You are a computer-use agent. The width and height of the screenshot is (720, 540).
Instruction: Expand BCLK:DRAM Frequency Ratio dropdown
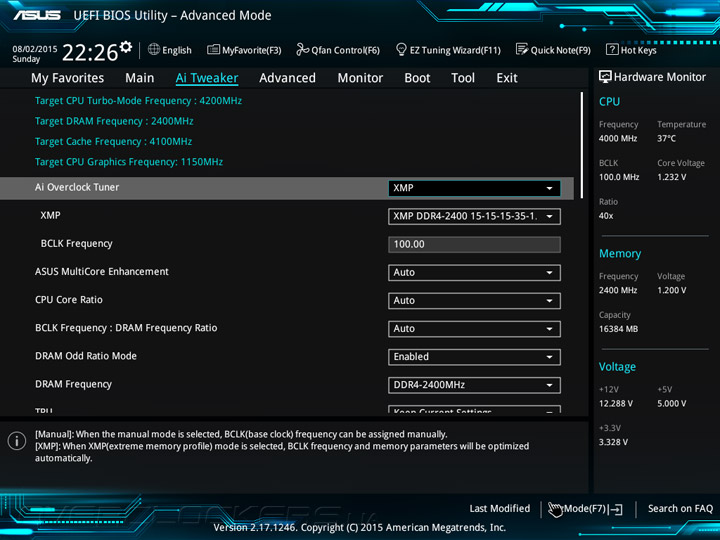tap(474, 329)
